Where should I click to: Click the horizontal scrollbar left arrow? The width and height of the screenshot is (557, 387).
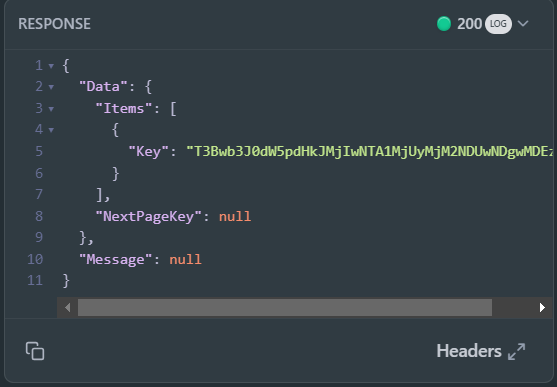(x=67, y=307)
